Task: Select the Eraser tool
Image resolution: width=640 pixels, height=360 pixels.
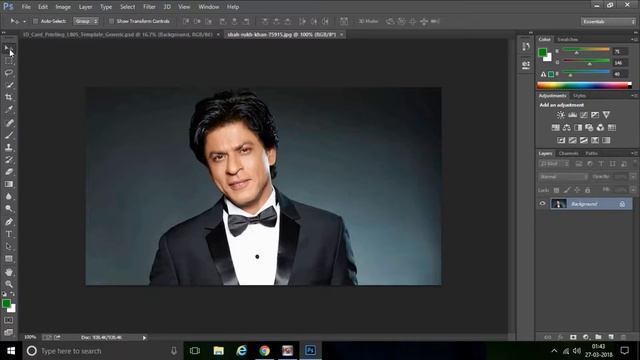Action: point(9,172)
